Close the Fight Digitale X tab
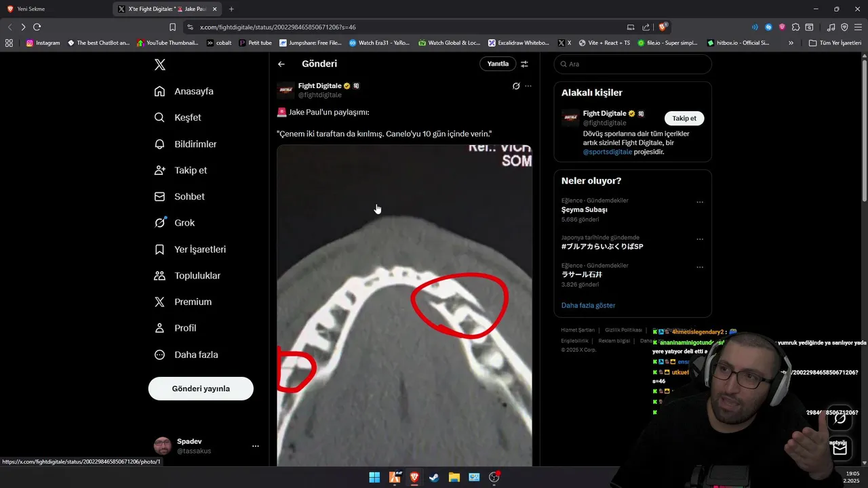The width and height of the screenshot is (868, 488). coord(215,9)
